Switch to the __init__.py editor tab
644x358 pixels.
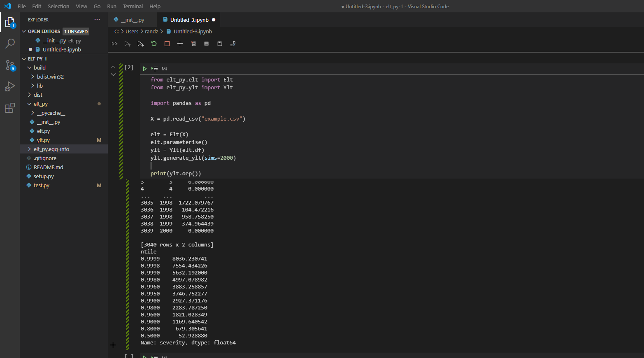(132, 20)
